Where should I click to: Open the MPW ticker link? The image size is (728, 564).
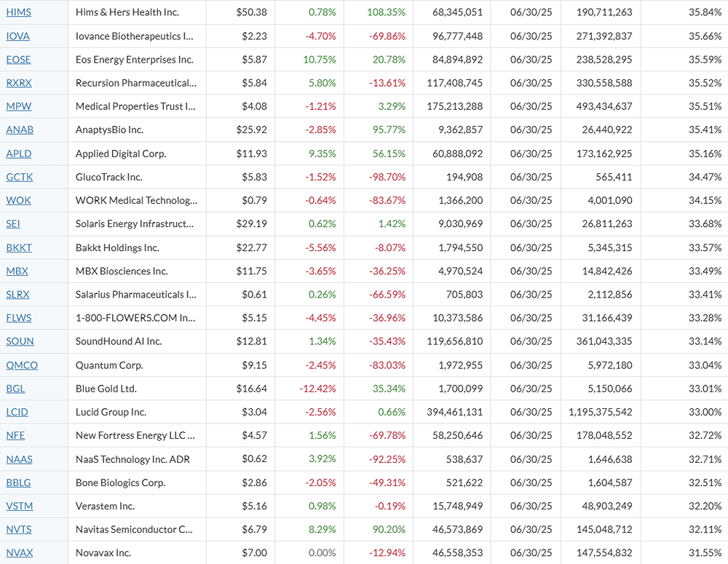(x=19, y=106)
